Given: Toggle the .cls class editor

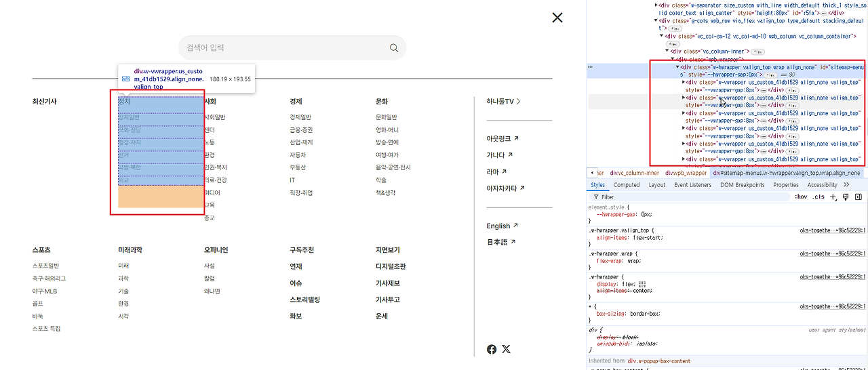Looking at the screenshot, I should pyautogui.click(x=818, y=197).
